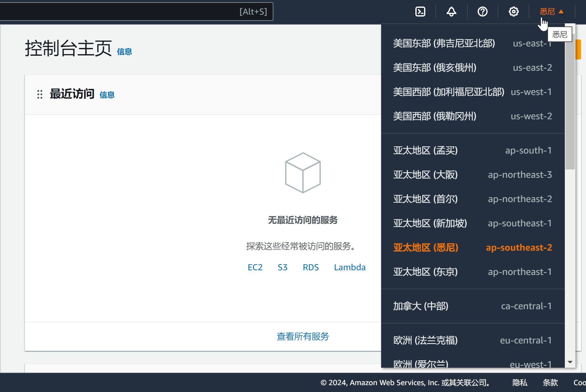Open the EC2 service link
The height and width of the screenshot is (392, 586).
[x=255, y=267]
